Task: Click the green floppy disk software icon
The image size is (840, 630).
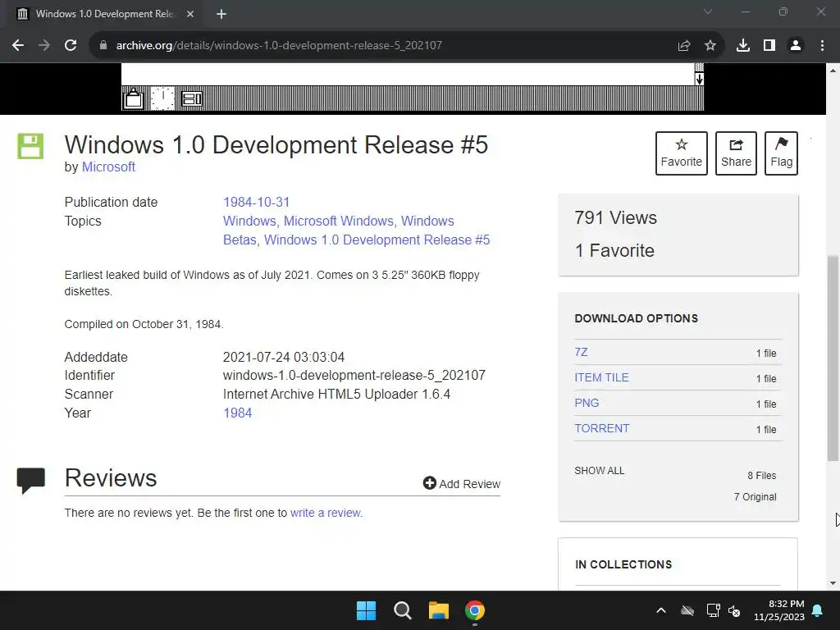Action: coord(30,146)
